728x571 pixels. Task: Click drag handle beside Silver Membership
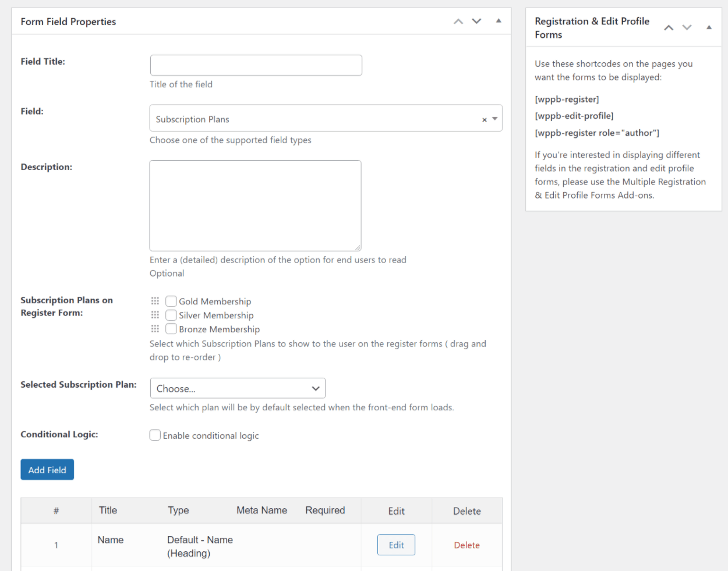pos(155,315)
